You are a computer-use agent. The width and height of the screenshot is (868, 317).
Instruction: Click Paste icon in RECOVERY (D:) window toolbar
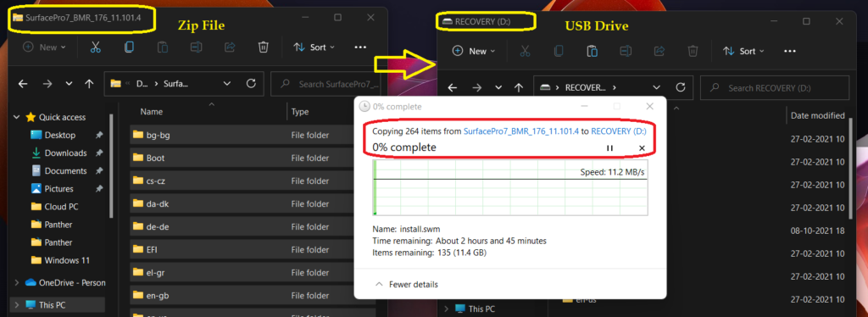click(x=592, y=52)
